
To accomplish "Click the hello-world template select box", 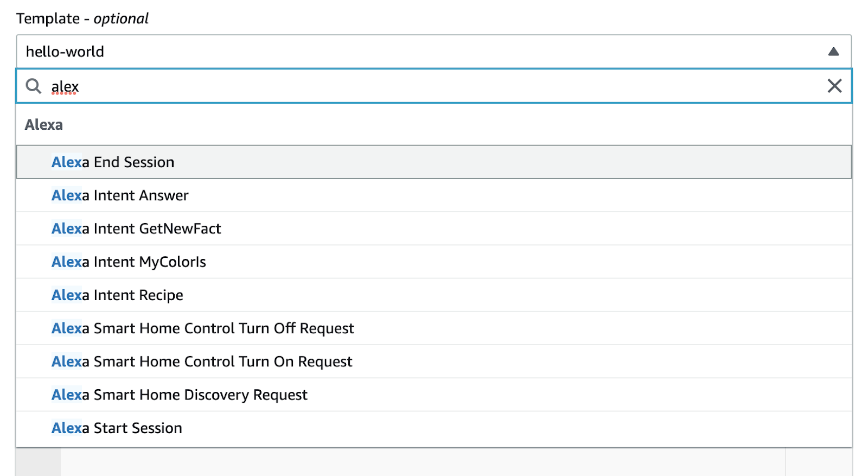I will tap(434, 52).
